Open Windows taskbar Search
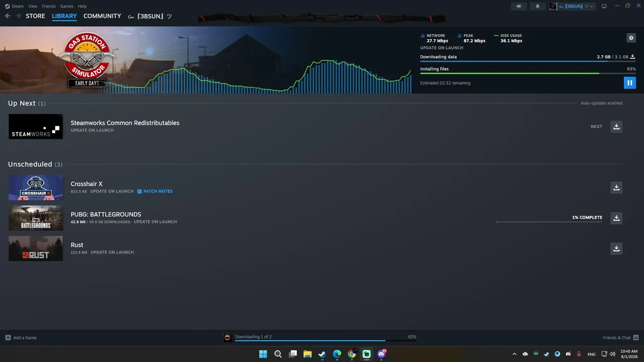This screenshot has height=362, width=644. click(x=278, y=354)
